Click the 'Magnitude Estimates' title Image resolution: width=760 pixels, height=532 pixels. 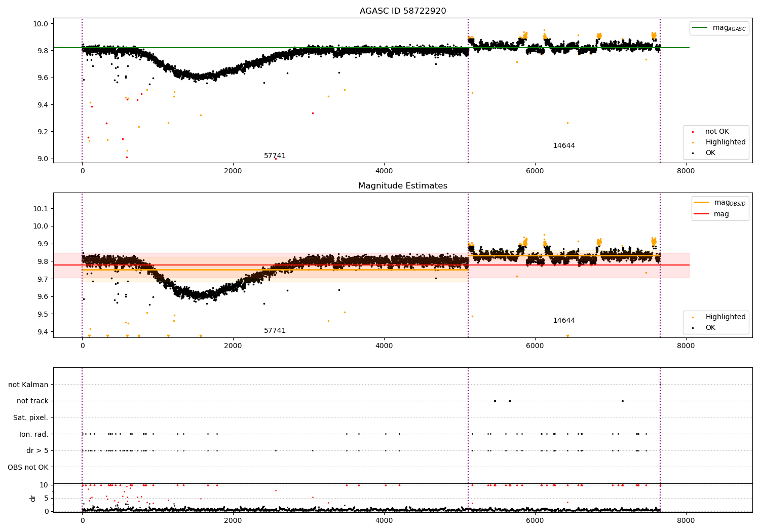point(403,186)
